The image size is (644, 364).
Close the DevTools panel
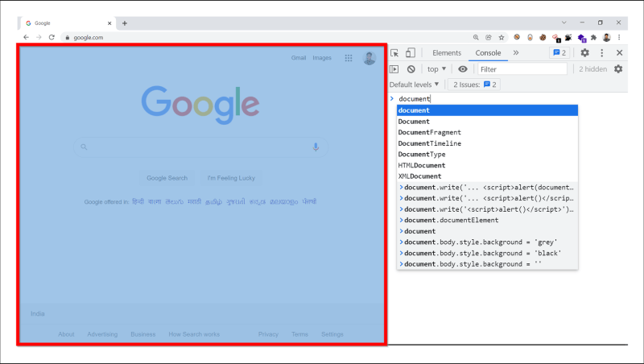619,52
